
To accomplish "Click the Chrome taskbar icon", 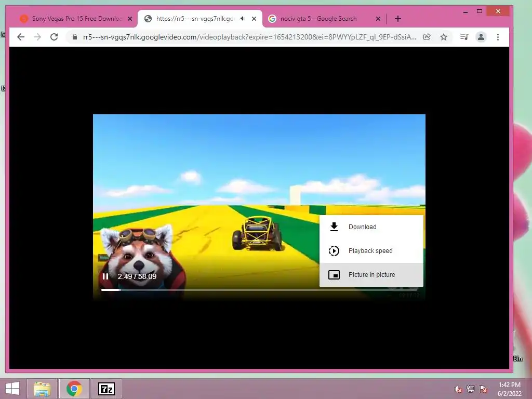I will [74, 389].
